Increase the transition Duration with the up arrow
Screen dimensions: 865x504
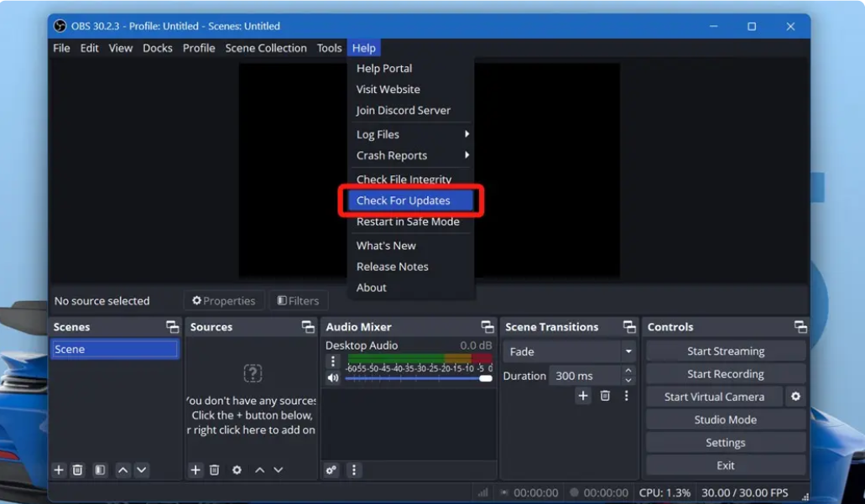[628, 371]
